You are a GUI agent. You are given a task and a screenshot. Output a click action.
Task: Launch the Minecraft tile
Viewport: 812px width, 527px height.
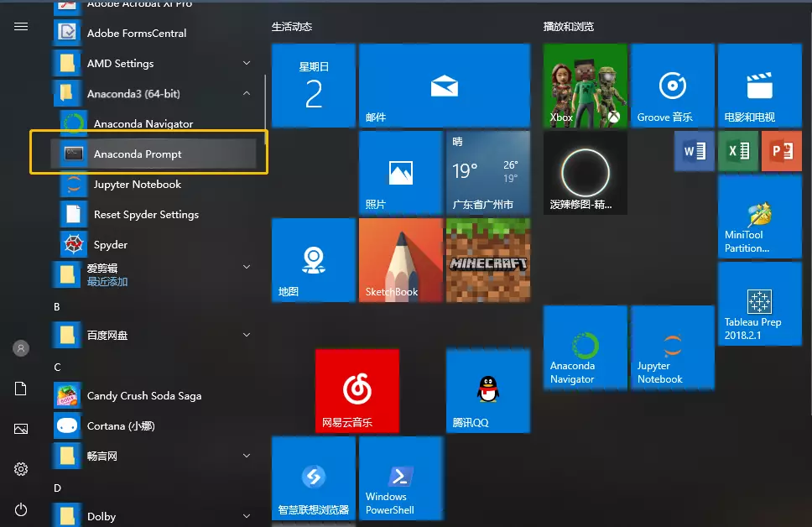pyautogui.click(x=488, y=259)
